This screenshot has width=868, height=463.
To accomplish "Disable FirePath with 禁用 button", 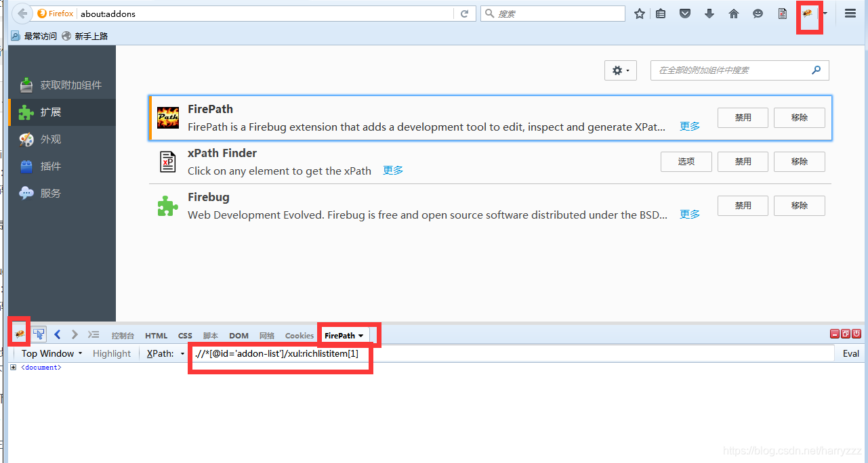I will pyautogui.click(x=743, y=118).
